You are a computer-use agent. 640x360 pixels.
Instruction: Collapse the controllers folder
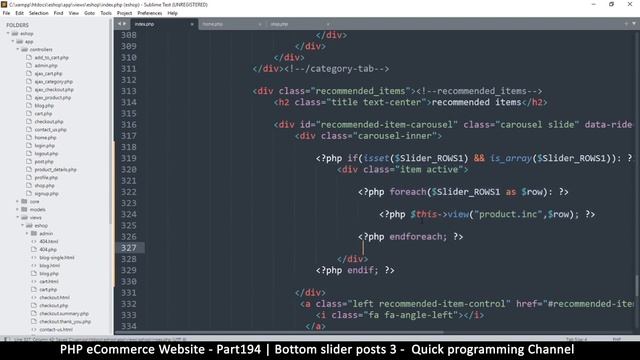(18, 49)
